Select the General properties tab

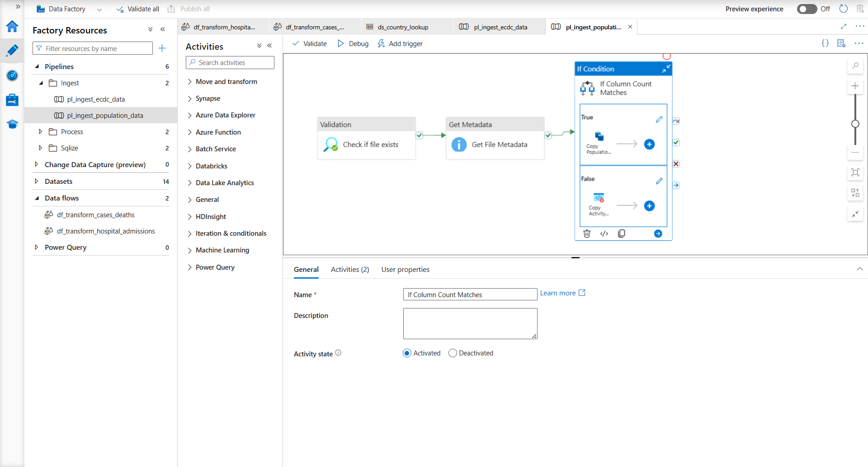pyautogui.click(x=306, y=270)
